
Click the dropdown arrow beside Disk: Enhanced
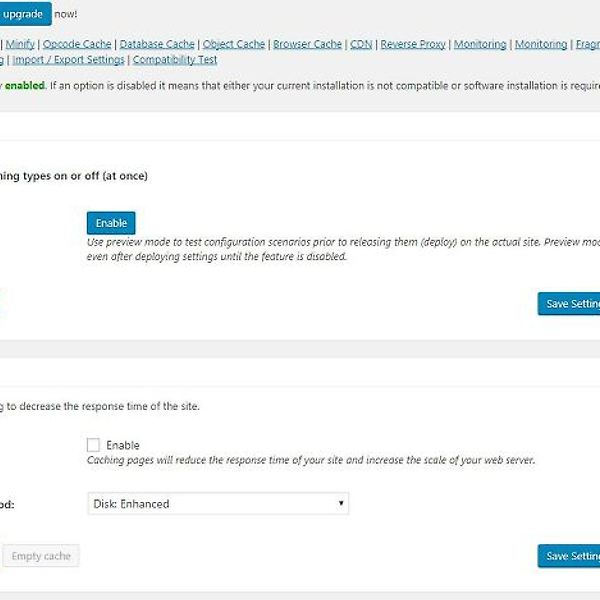point(341,504)
